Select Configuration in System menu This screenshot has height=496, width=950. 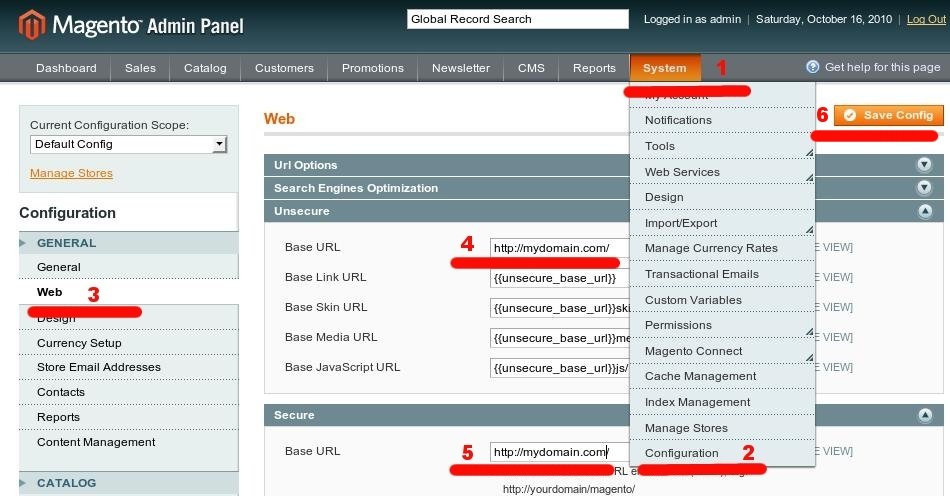click(681, 453)
